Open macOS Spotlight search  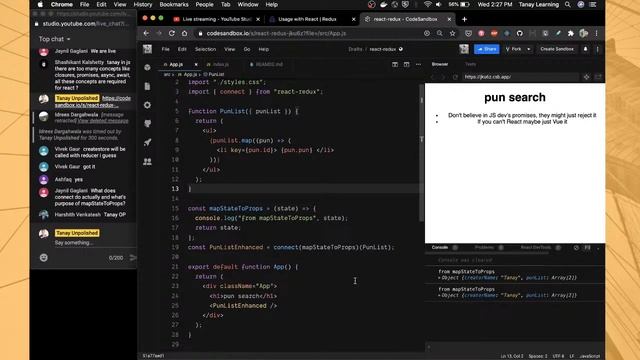(x=568, y=4)
